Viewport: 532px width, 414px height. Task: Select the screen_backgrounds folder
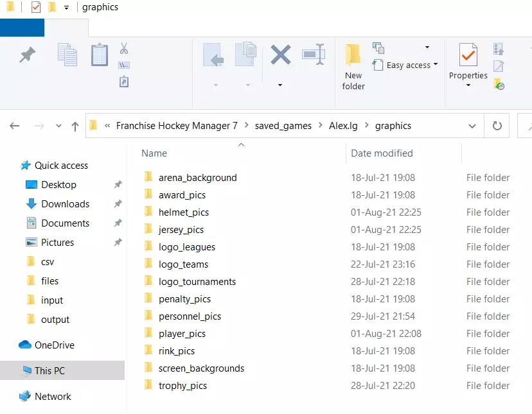194,368
